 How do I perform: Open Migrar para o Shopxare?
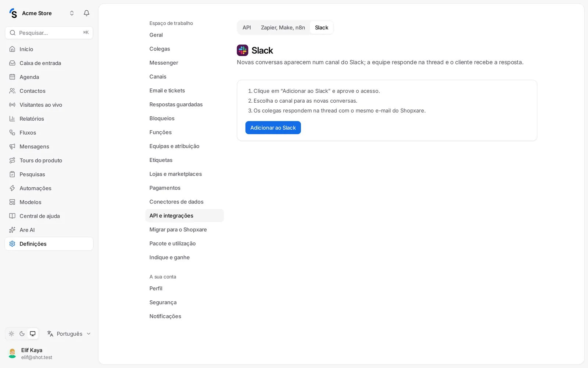pyautogui.click(x=184, y=230)
